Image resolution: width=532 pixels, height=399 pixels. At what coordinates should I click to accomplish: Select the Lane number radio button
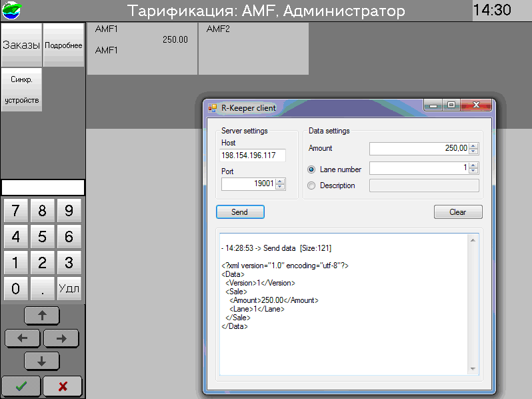(311, 169)
